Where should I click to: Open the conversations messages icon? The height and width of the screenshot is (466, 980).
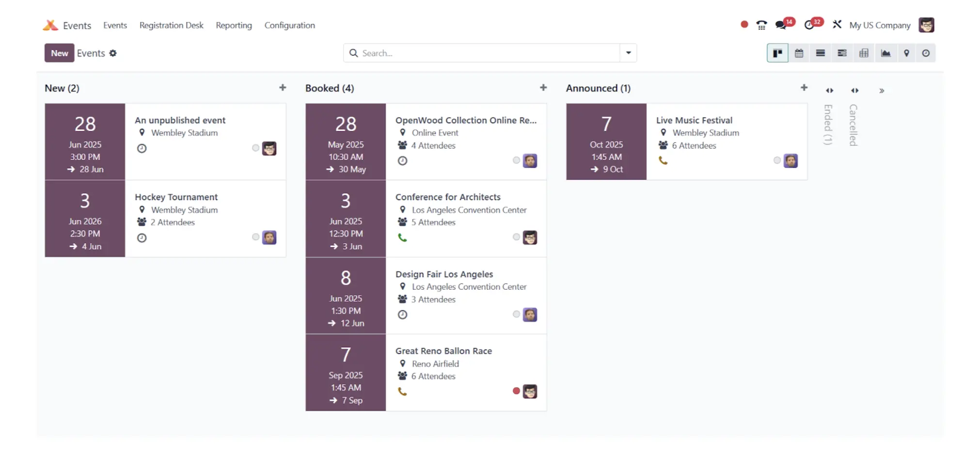pyautogui.click(x=780, y=25)
